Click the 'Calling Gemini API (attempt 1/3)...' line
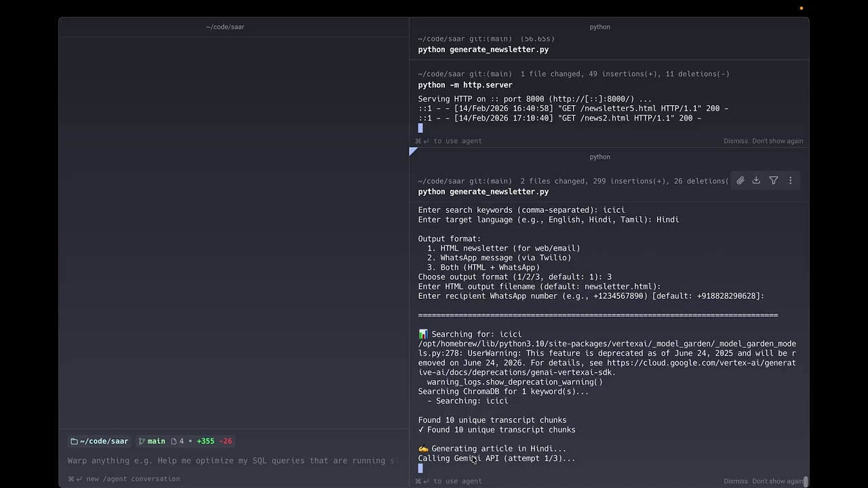 pyautogui.click(x=496, y=458)
